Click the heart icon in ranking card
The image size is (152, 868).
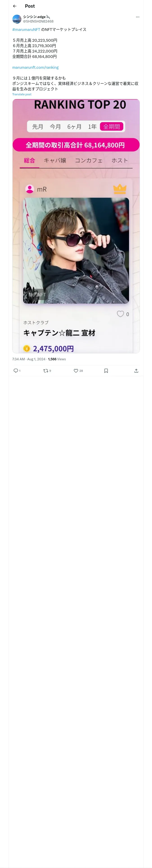click(120, 314)
